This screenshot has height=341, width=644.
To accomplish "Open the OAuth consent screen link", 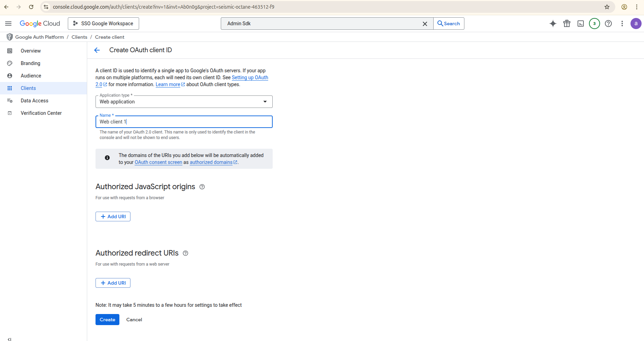I will [x=158, y=162].
